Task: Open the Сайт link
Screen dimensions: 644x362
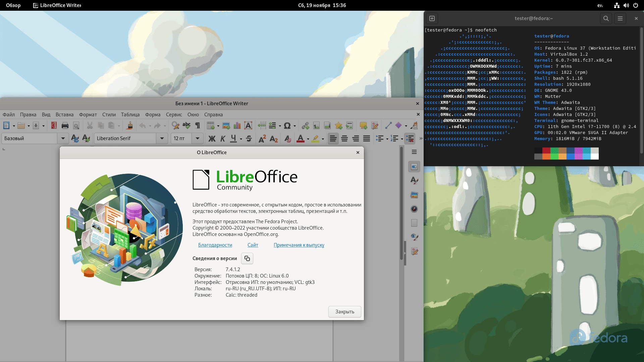Action: (253, 245)
